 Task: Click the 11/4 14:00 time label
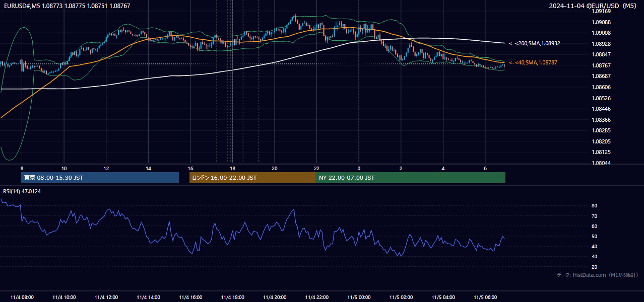[x=148, y=297]
